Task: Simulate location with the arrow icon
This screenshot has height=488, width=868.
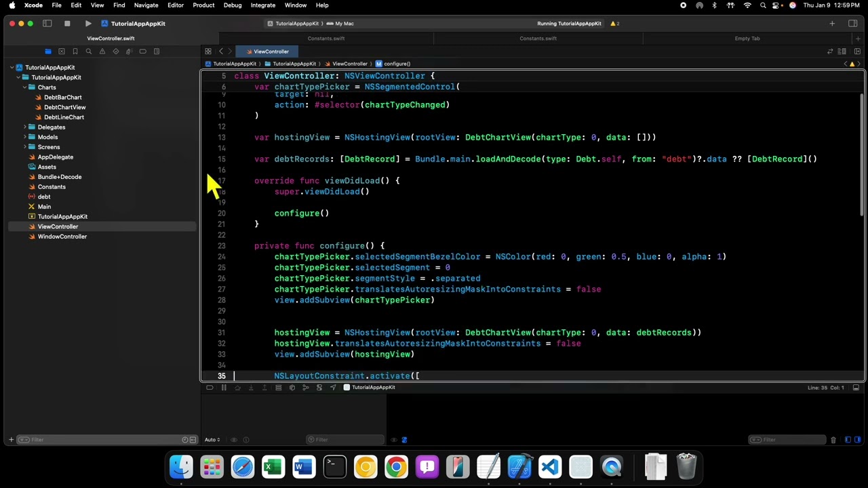Action: coord(333,388)
